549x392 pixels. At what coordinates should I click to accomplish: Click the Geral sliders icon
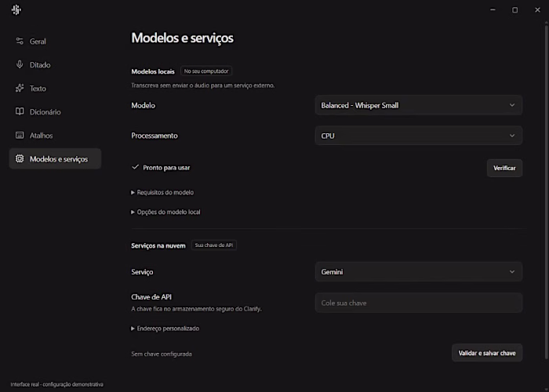tap(20, 42)
